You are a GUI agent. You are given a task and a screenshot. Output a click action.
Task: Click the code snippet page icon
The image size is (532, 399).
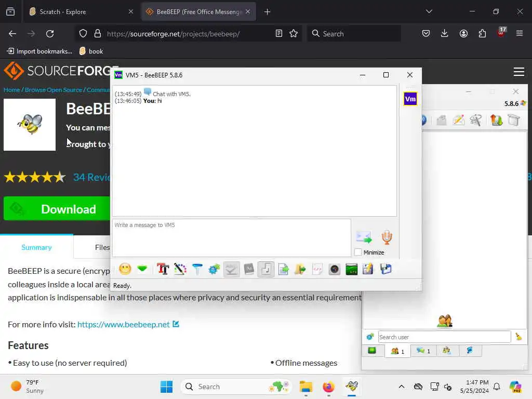[x=317, y=269]
